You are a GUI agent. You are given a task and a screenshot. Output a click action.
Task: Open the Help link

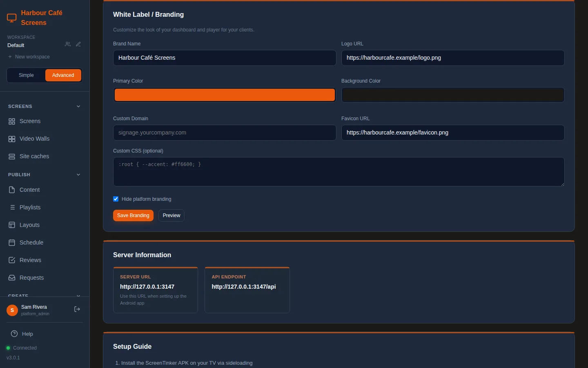pos(27,334)
